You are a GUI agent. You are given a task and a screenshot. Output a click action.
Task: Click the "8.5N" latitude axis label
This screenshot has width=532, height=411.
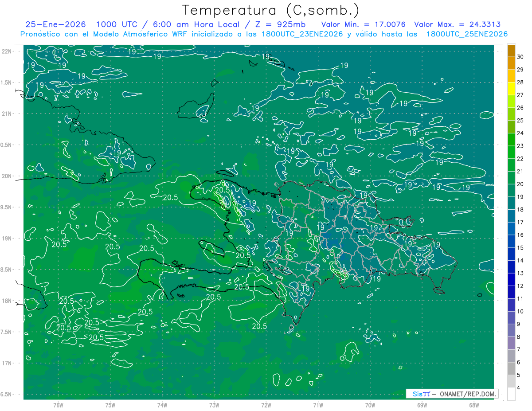tap(6, 270)
